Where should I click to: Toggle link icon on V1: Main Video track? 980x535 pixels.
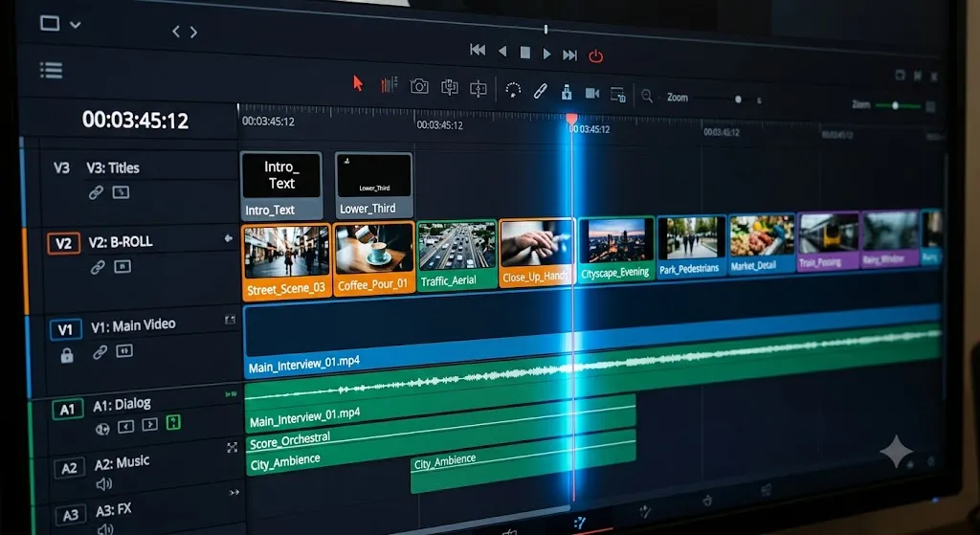pos(100,352)
